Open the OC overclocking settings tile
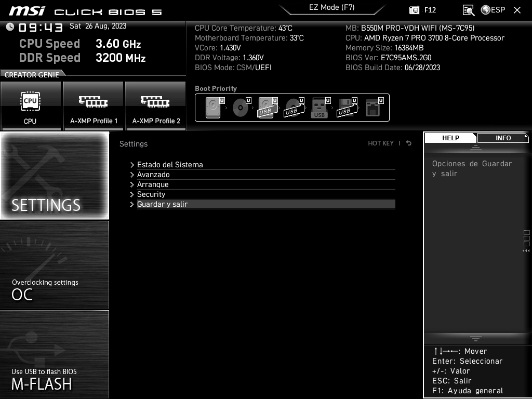Viewport: 532px width, 399px height. (x=55, y=265)
